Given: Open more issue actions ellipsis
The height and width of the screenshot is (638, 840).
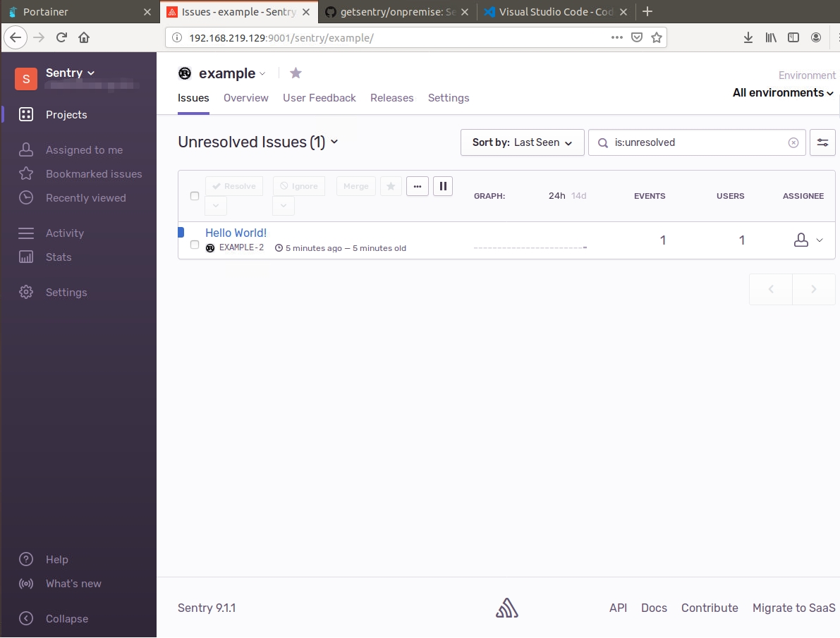Looking at the screenshot, I should tap(418, 186).
